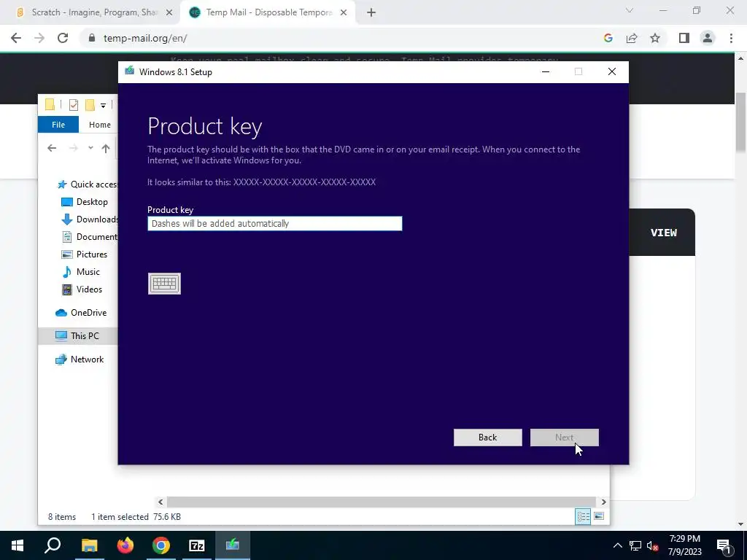Open Chrome tab search chevron
The image size is (747, 560).
pyautogui.click(x=630, y=10)
